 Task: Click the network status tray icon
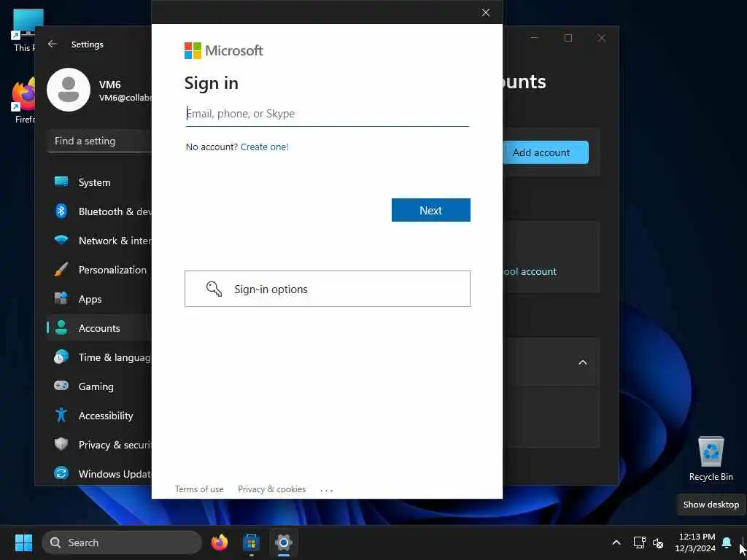point(639,542)
